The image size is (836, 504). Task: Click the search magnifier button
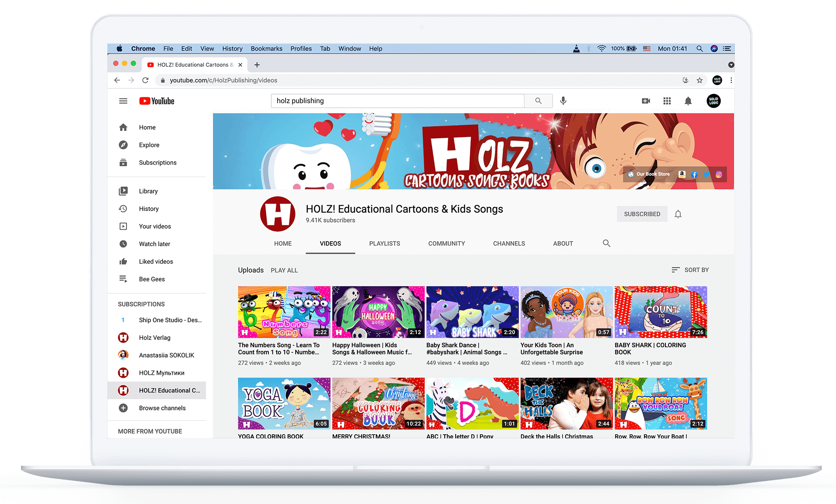[538, 101]
